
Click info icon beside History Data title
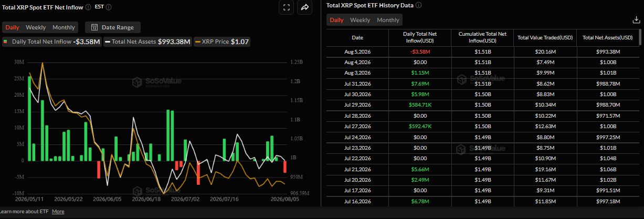[x=419, y=5]
